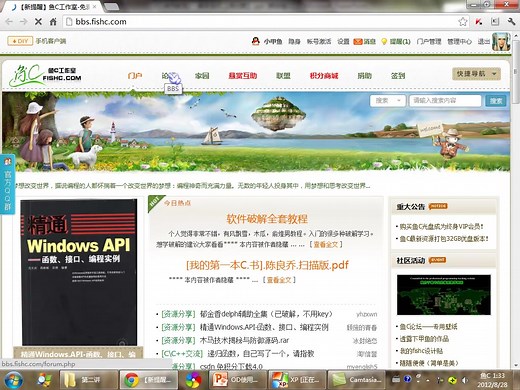The height and width of the screenshot is (390, 520).
Task: Select the 家园 navigation tab
Action: pyautogui.click(x=202, y=76)
